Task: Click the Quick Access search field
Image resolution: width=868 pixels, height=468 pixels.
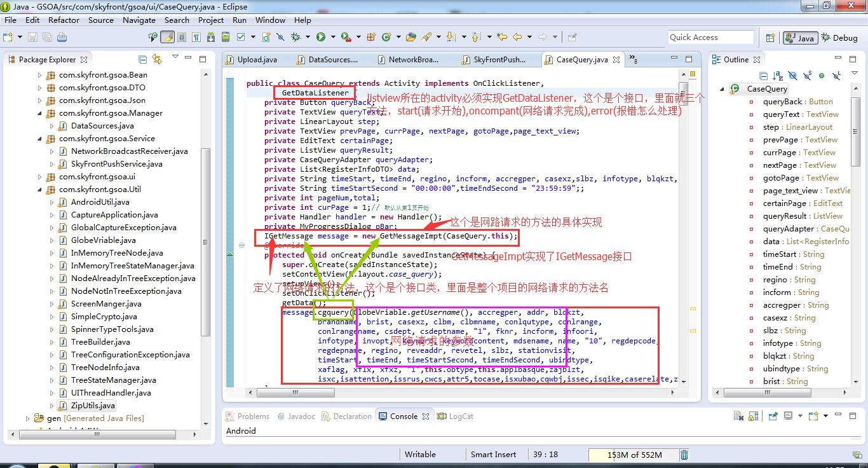Action: 711,37
